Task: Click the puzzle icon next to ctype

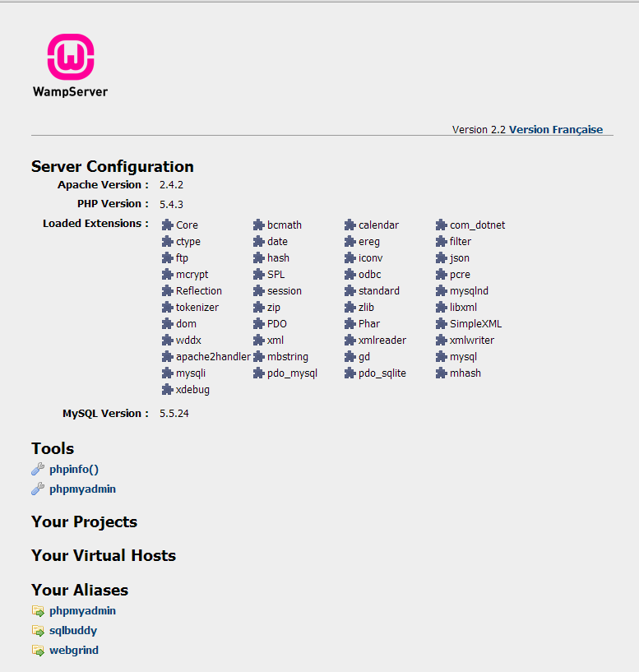Action: click(167, 241)
